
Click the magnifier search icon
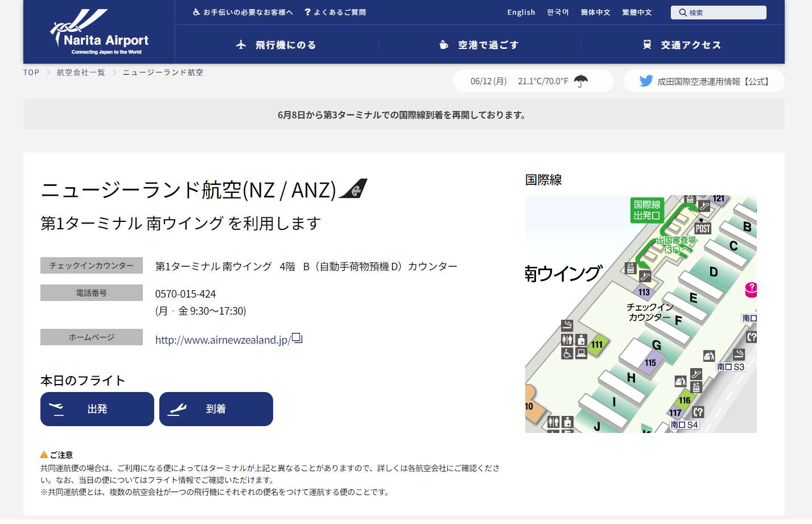point(682,13)
